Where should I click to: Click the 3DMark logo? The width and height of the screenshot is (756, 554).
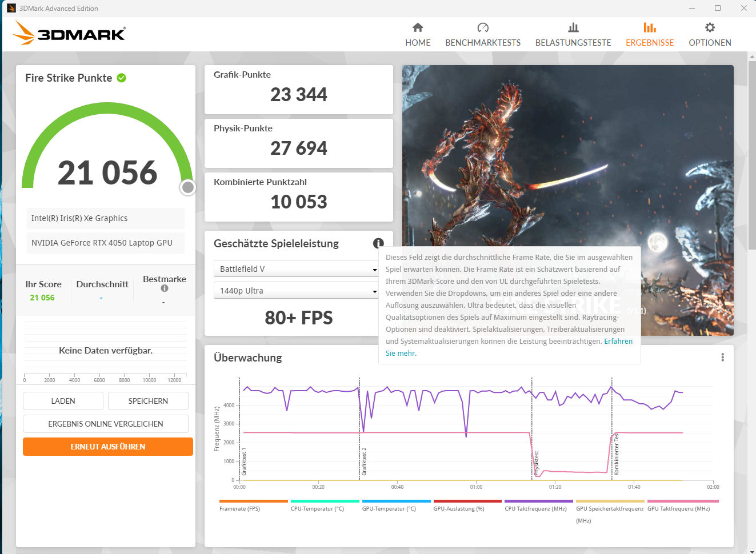click(x=69, y=33)
